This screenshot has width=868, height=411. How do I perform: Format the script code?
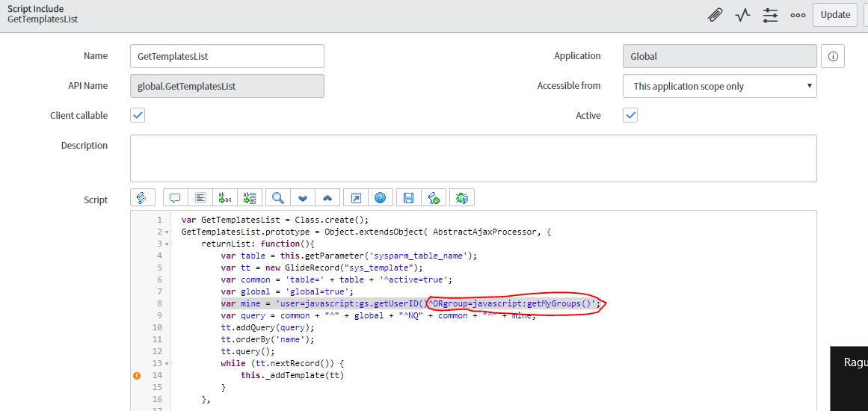coord(200,197)
